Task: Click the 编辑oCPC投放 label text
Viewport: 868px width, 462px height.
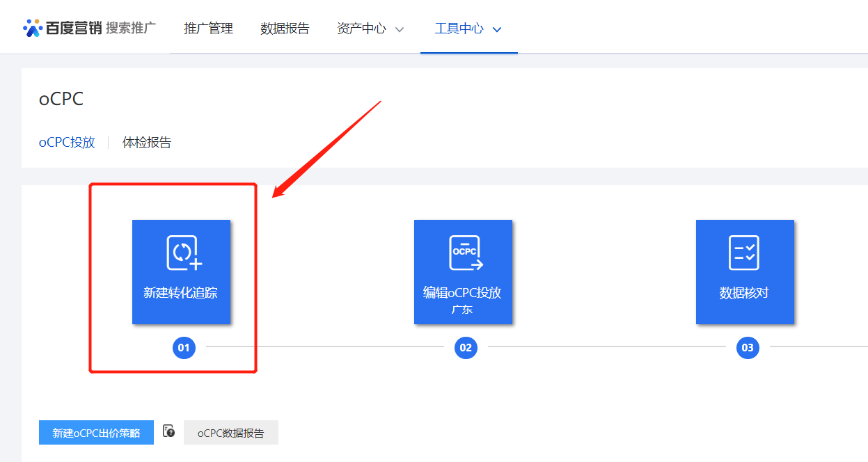Action: 462,293
